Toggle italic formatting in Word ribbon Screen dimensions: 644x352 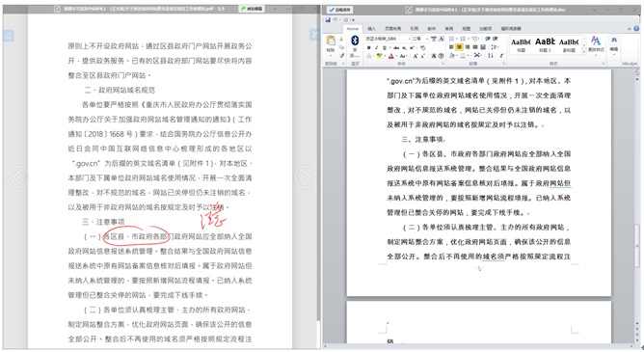click(376, 47)
